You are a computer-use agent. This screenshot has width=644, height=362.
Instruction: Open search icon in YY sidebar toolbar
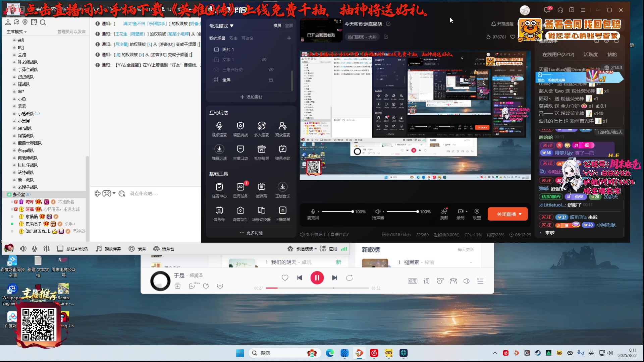click(x=43, y=22)
